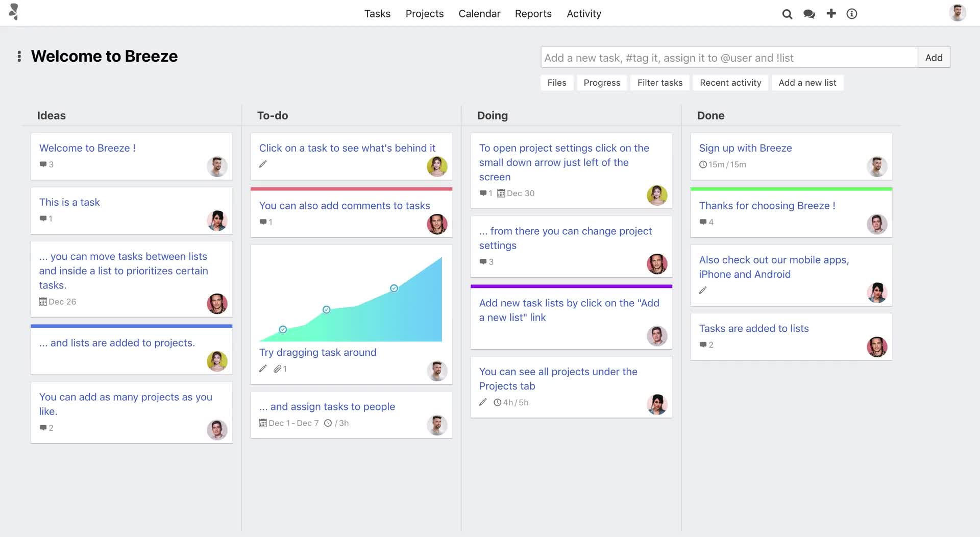
Task: Open project menu next to Welcome to Breeze
Action: pos(19,56)
